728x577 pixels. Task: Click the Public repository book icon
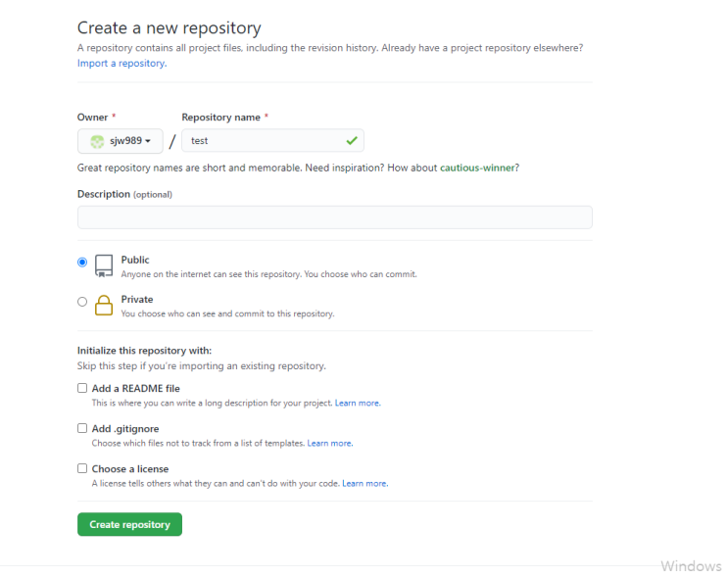pyautogui.click(x=104, y=266)
